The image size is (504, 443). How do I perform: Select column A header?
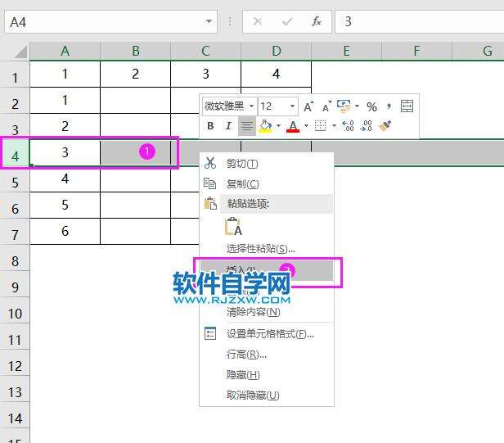coord(65,51)
